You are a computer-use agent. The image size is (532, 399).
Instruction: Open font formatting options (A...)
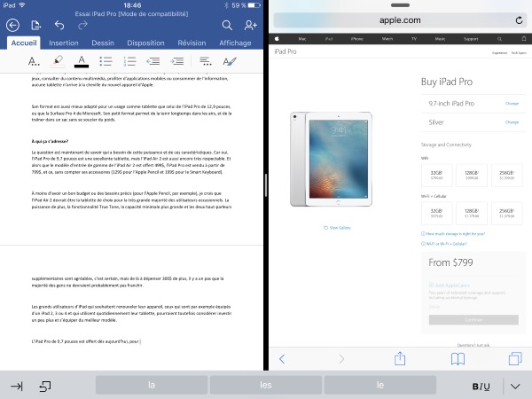click(34, 61)
